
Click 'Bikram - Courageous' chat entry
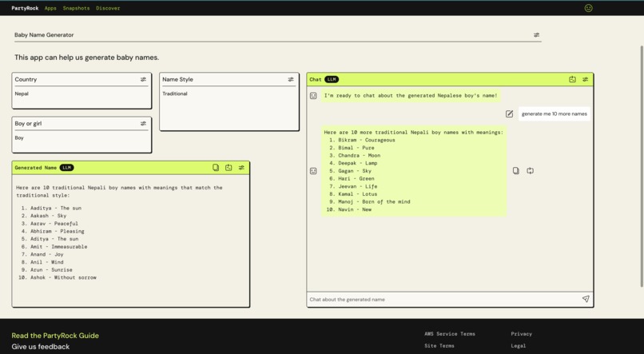point(367,140)
